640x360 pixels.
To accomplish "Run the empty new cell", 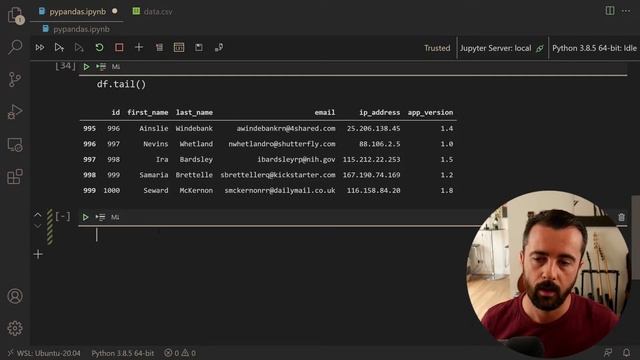I will 85,217.
